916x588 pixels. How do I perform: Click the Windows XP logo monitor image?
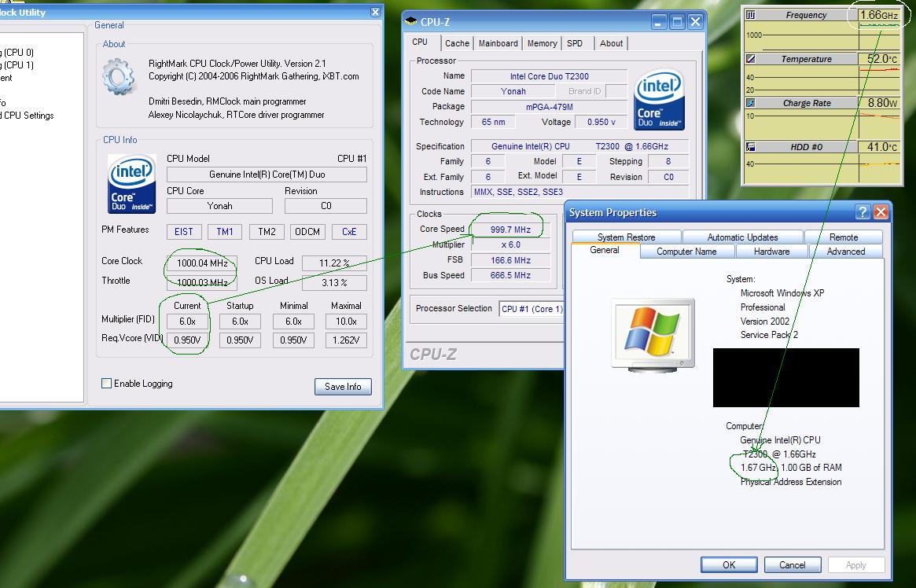653,335
